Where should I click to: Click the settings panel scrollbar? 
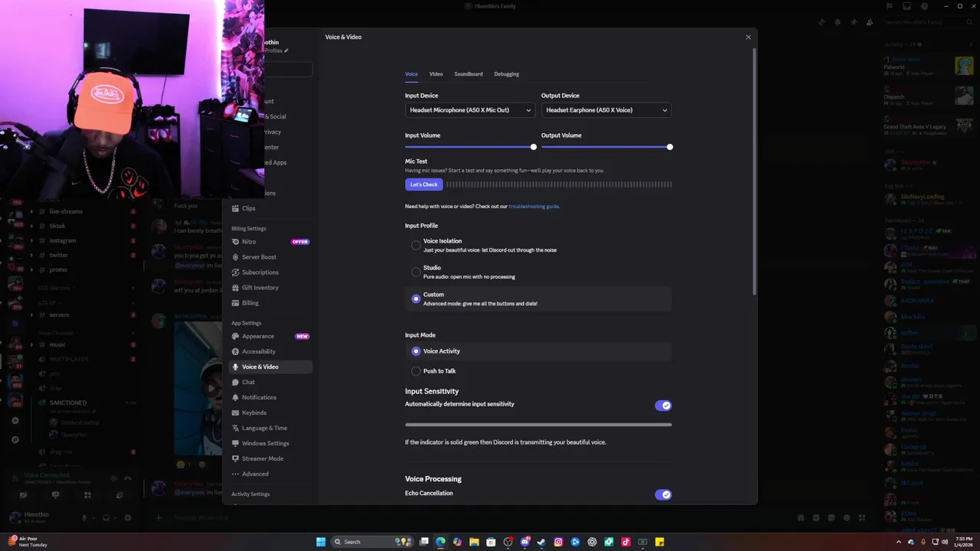(x=754, y=172)
